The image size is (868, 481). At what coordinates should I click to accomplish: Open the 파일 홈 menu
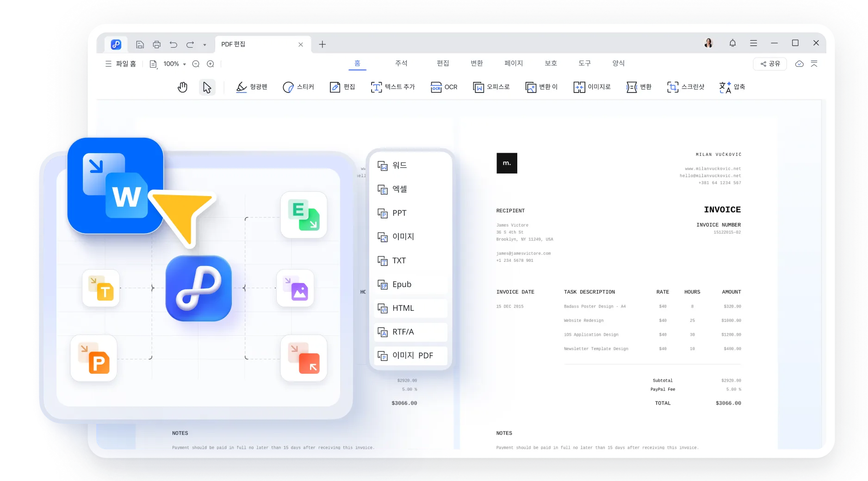point(121,64)
